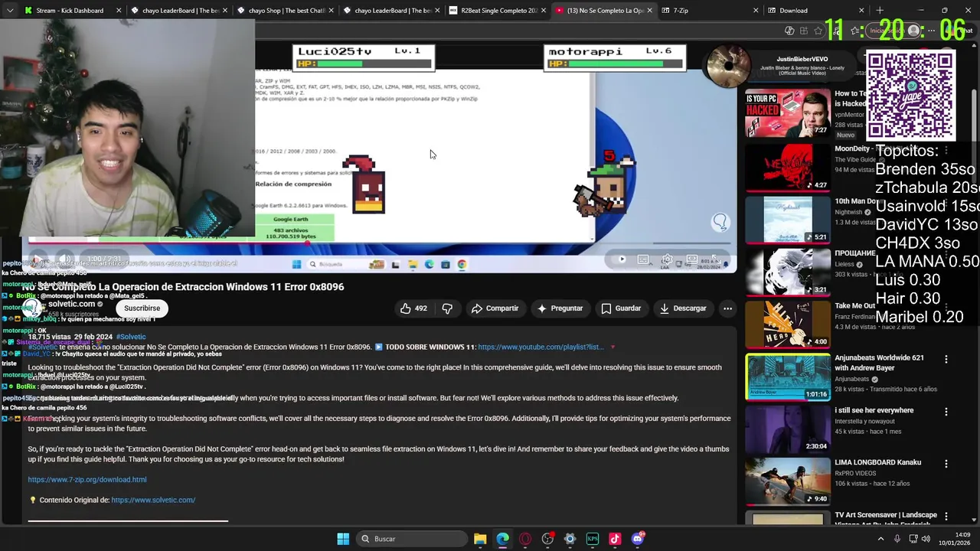Screen dimensions: 980x551
Task: Open LIMA LONGBOARD Kanaku video
Action: pos(788,481)
